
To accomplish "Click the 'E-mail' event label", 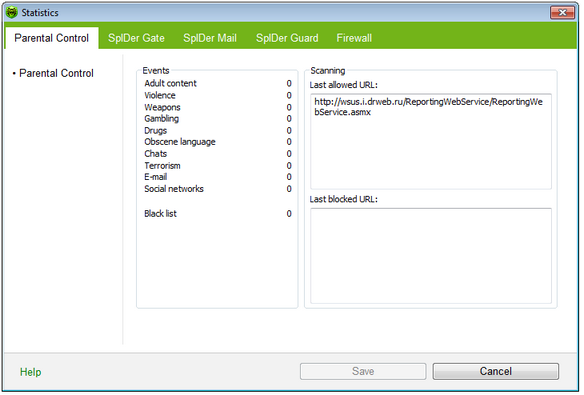I will coord(155,177).
